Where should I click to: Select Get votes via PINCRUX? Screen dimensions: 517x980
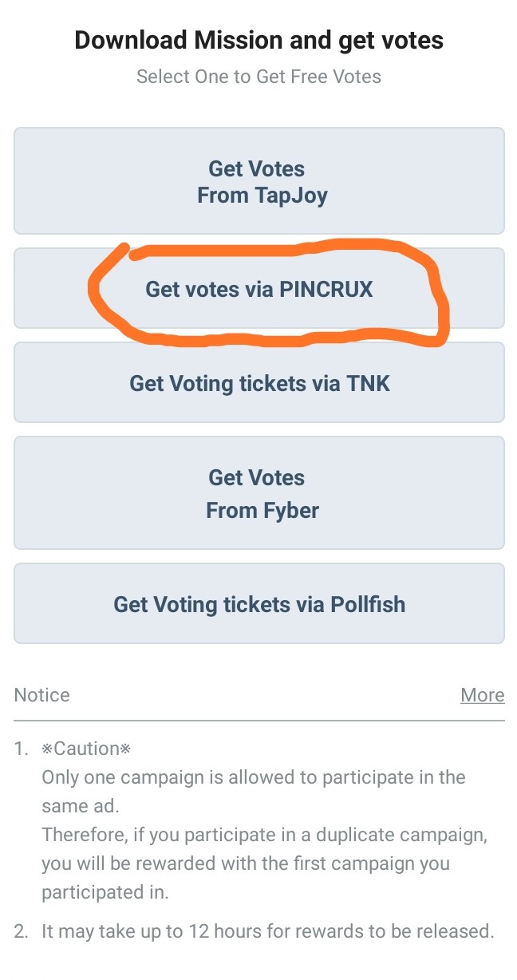coord(258,289)
